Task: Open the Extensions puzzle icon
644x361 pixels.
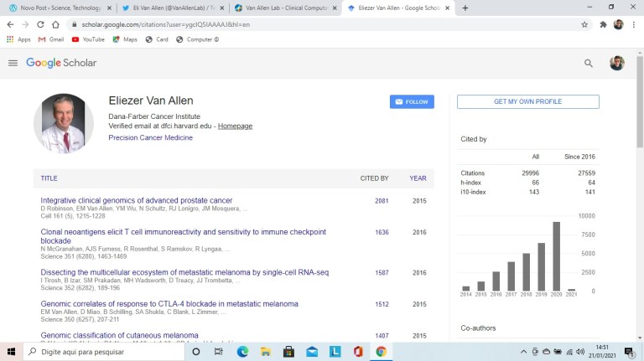Action: click(x=603, y=24)
